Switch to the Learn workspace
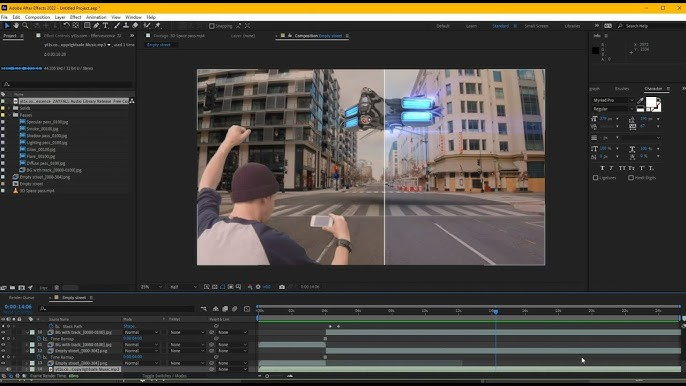The width and height of the screenshot is (686, 386). point(471,26)
